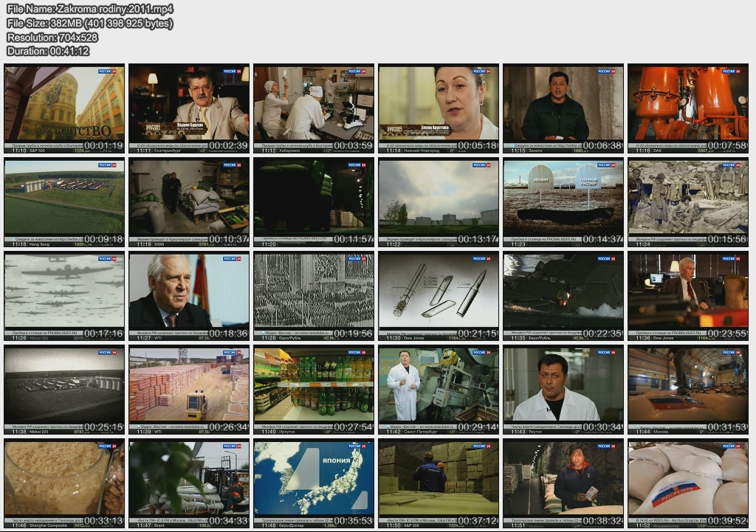Screen dimensions: 756x532
Task: Open the frame with the woman at 00:05:18
Action: (439, 108)
